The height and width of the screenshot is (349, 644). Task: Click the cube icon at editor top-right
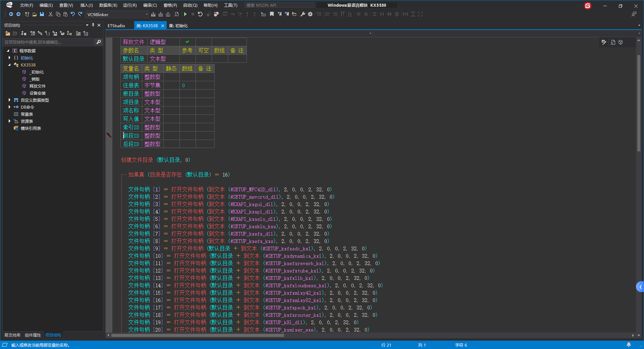click(621, 42)
